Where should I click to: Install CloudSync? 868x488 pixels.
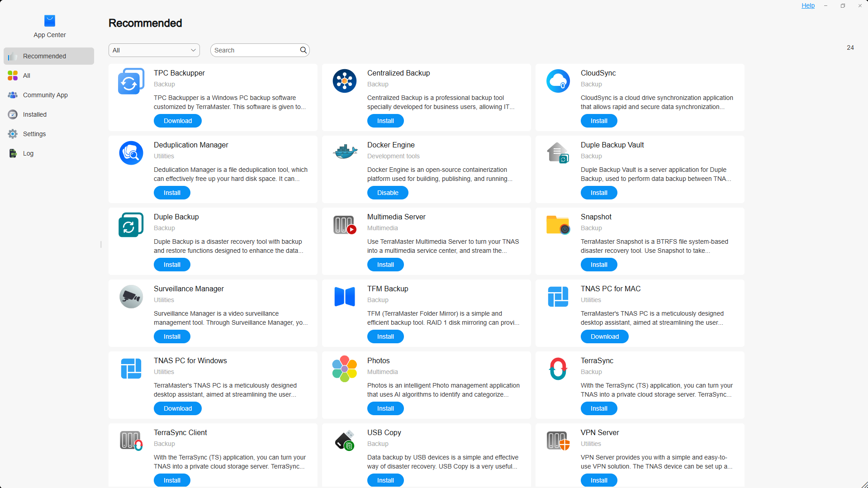pyautogui.click(x=599, y=121)
